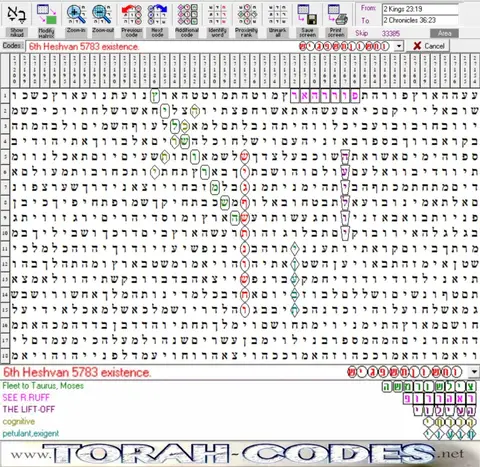Go to the Next code

[x=157, y=14]
